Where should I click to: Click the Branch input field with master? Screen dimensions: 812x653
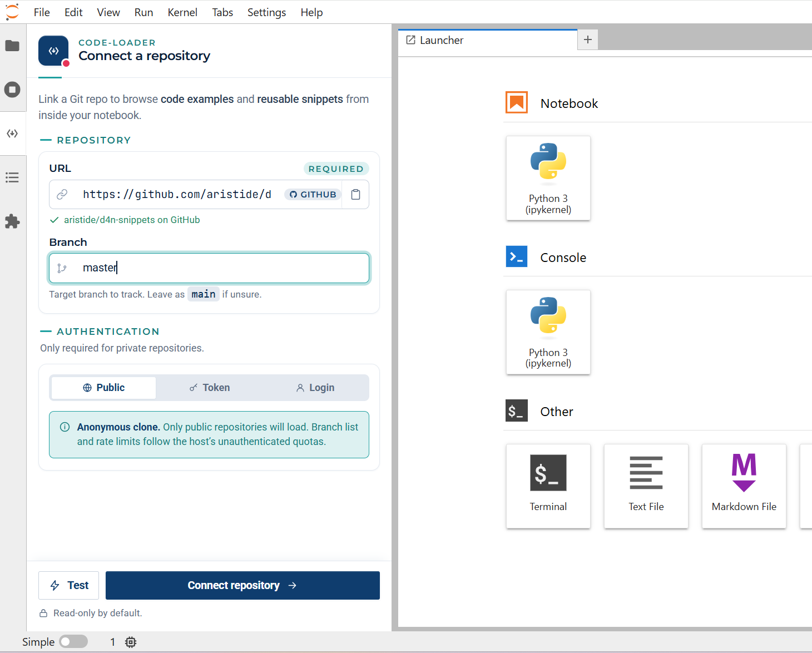[209, 268]
